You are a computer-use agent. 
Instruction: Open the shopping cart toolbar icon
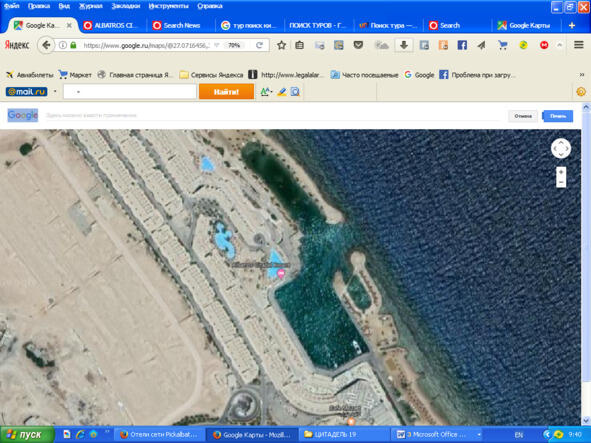(502, 45)
